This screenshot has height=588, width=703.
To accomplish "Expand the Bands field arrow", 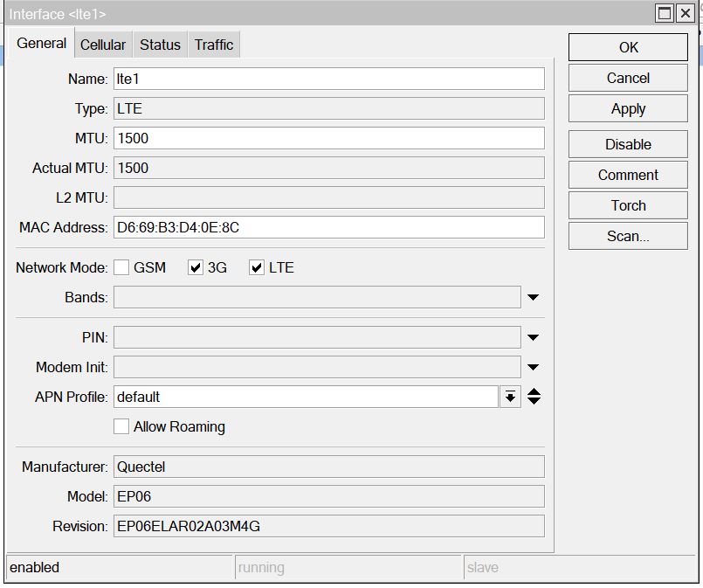I will 534,298.
